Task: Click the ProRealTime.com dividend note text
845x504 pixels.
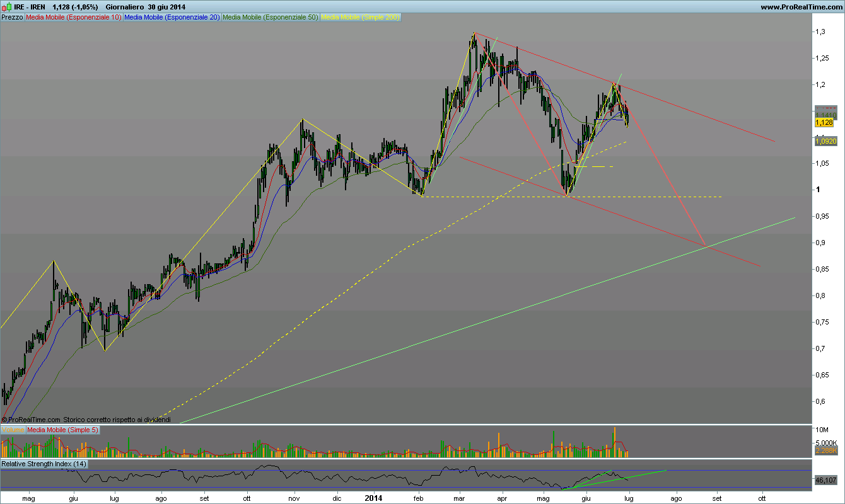Action: pos(87,420)
